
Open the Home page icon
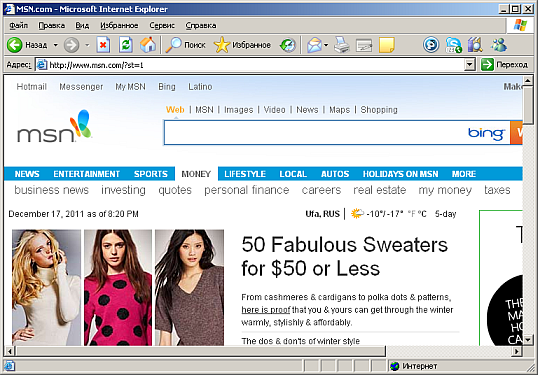coord(148,45)
